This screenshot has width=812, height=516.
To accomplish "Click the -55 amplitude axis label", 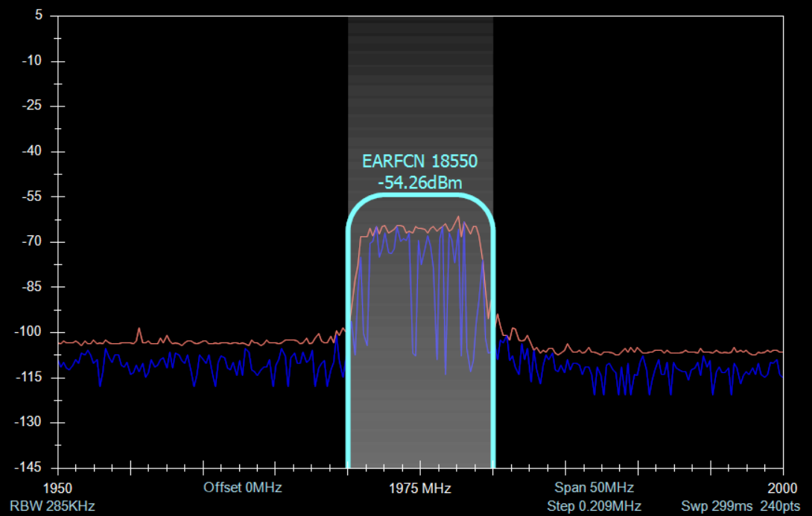I will (32, 196).
